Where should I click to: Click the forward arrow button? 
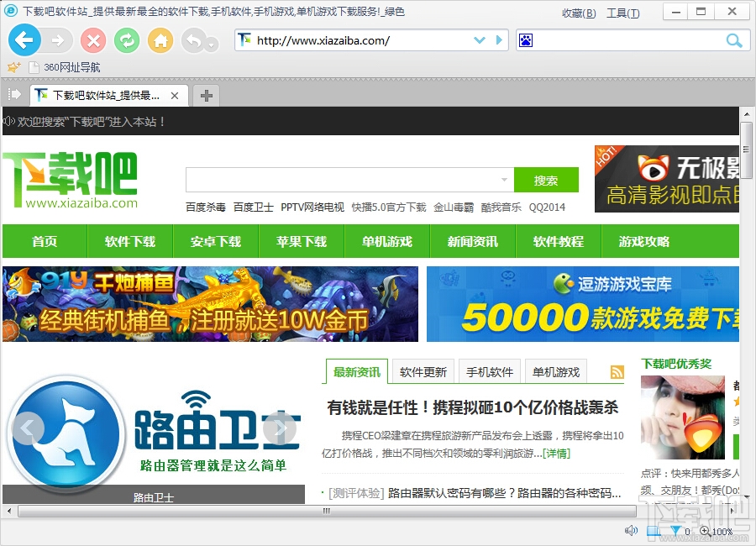click(x=58, y=40)
